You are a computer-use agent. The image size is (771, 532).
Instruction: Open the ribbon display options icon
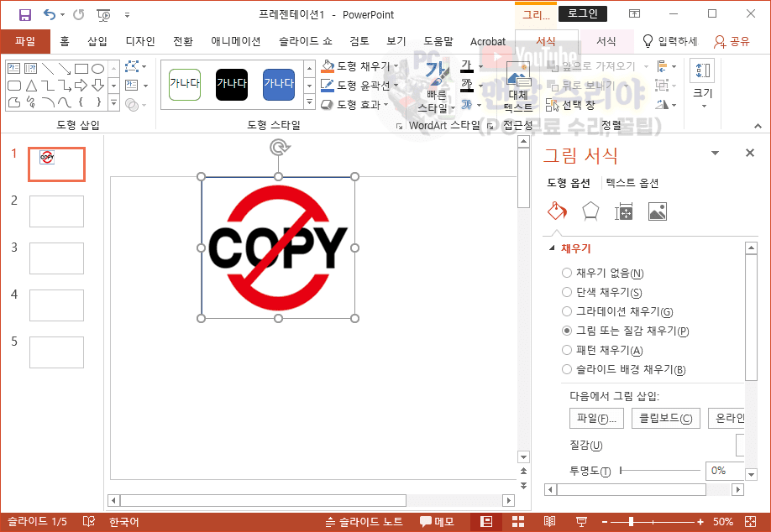tap(634, 14)
